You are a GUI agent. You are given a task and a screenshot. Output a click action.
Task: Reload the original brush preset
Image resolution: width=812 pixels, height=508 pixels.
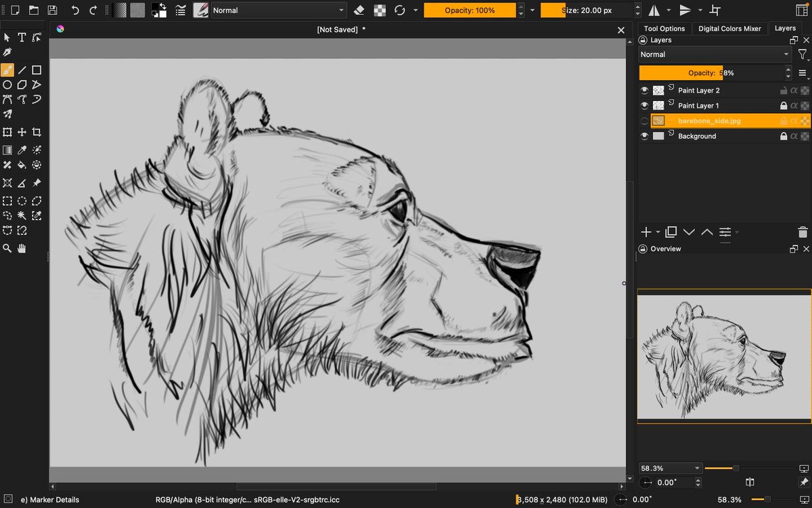click(x=400, y=10)
